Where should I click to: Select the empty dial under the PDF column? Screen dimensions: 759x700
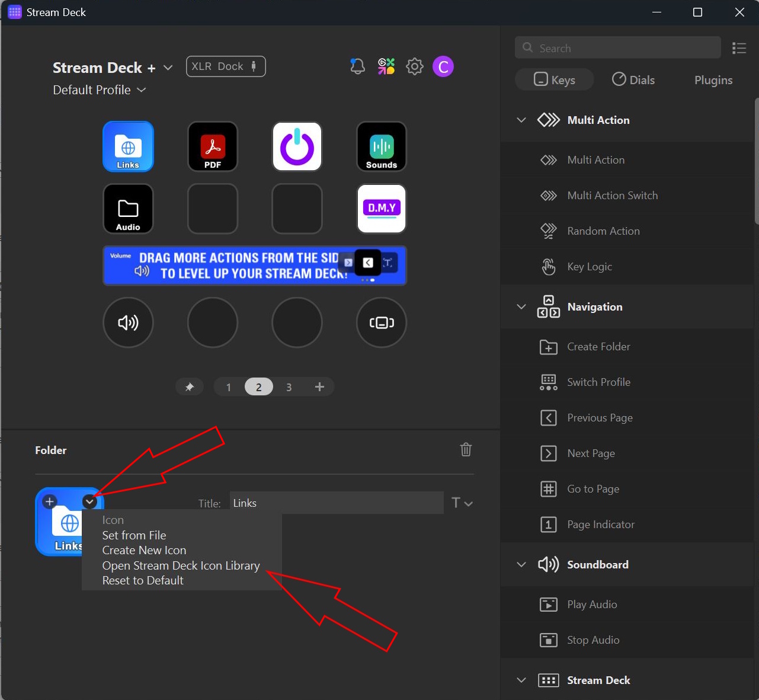pyautogui.click(x=213, y=322)
